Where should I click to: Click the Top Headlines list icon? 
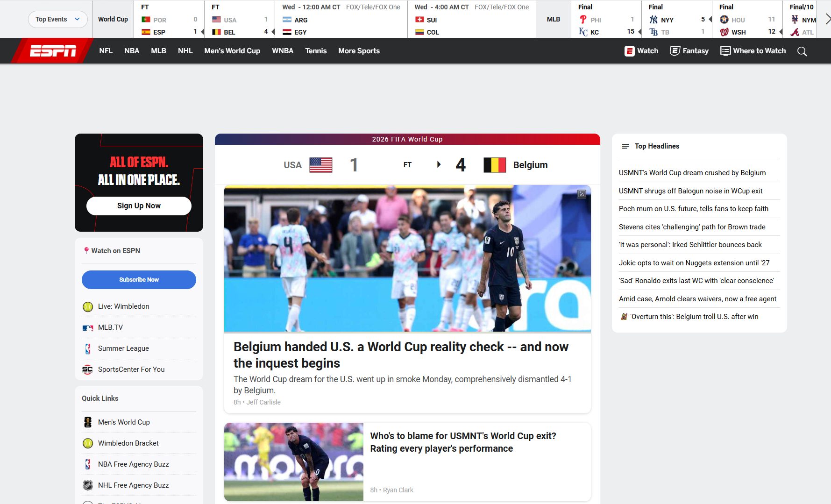[x=625, y=146]
